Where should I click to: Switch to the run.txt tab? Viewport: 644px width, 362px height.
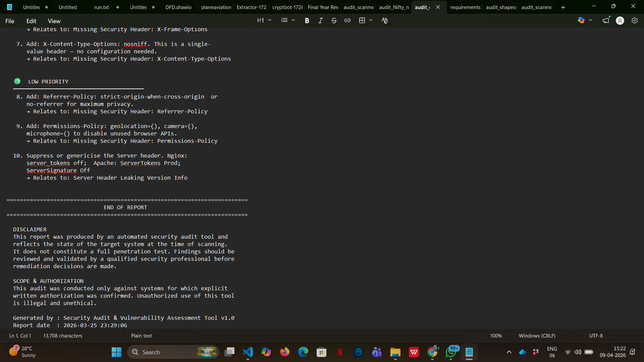click(102, 7)
